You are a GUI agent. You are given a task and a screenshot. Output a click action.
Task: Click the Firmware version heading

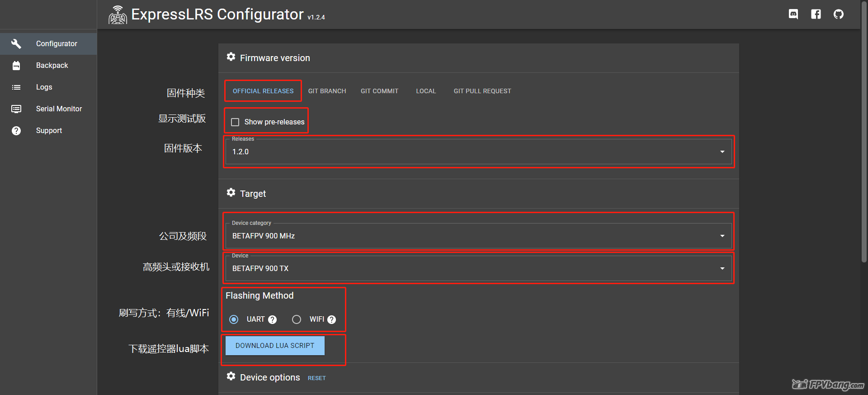click(275, 58)
